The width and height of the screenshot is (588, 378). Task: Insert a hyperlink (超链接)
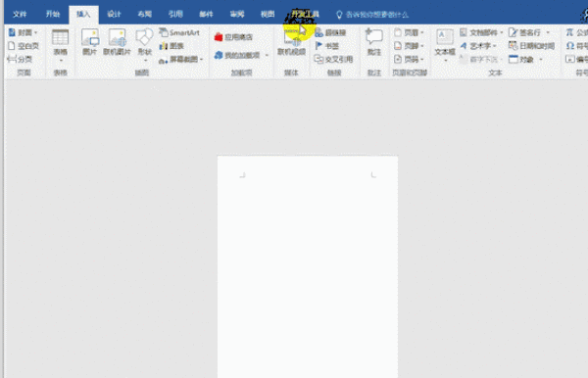[x=330, y=32]
